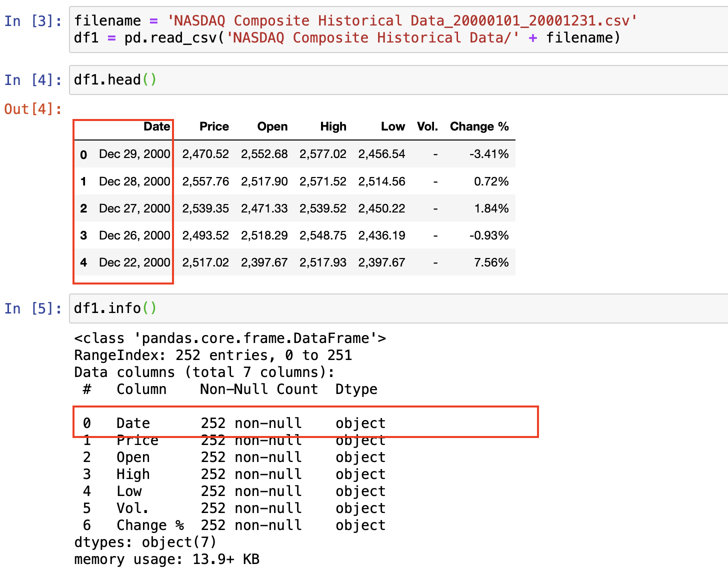Click the Dec 22, 2000 date cell
Image resolution: width=728 pixels, height=578 pixels.
(134, 262)
